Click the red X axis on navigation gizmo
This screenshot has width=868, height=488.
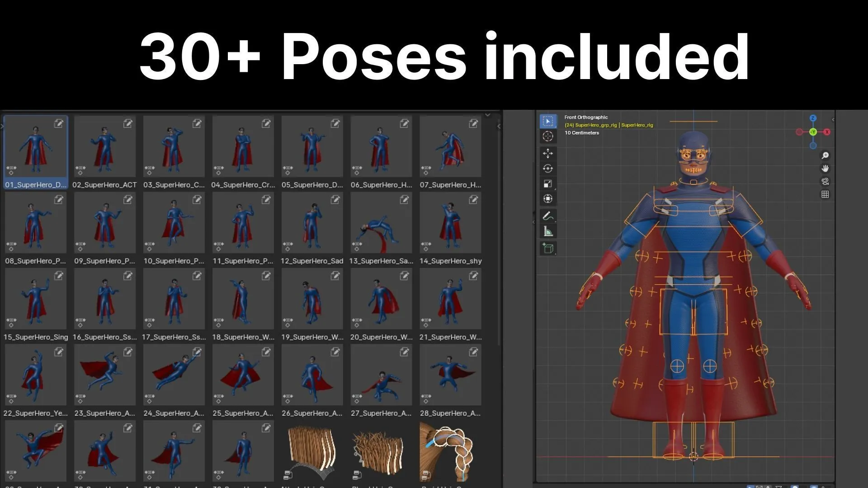pyautogui.click(x=827, y=131)
